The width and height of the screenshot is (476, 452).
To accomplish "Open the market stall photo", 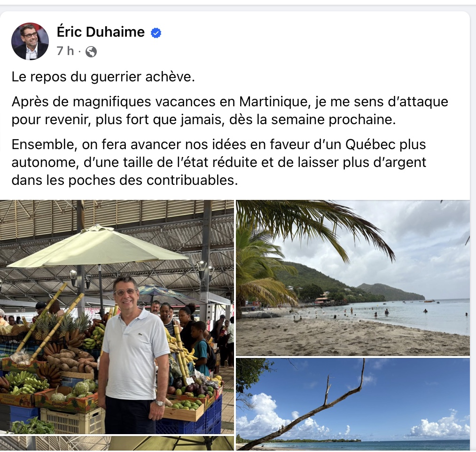I will click(117, 317).
